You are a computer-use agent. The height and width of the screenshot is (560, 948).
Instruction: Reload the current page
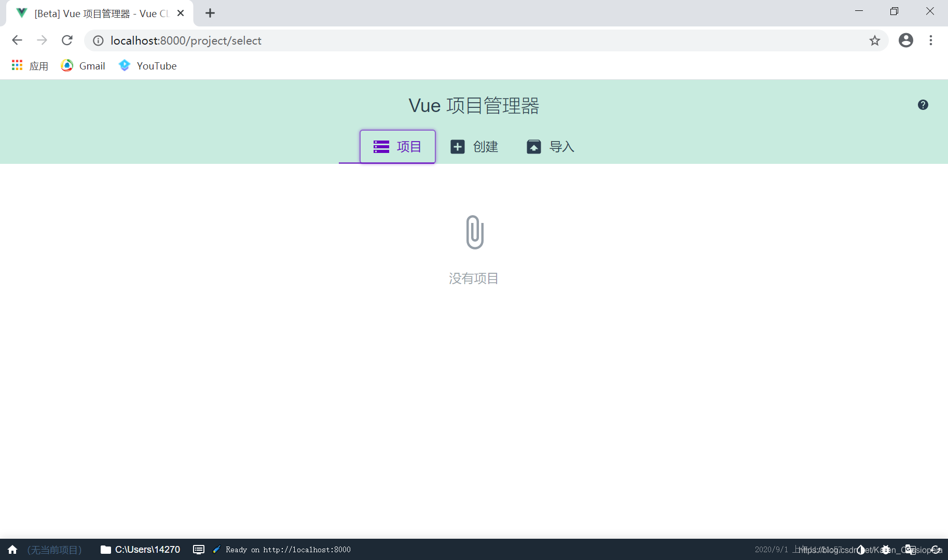67,40
